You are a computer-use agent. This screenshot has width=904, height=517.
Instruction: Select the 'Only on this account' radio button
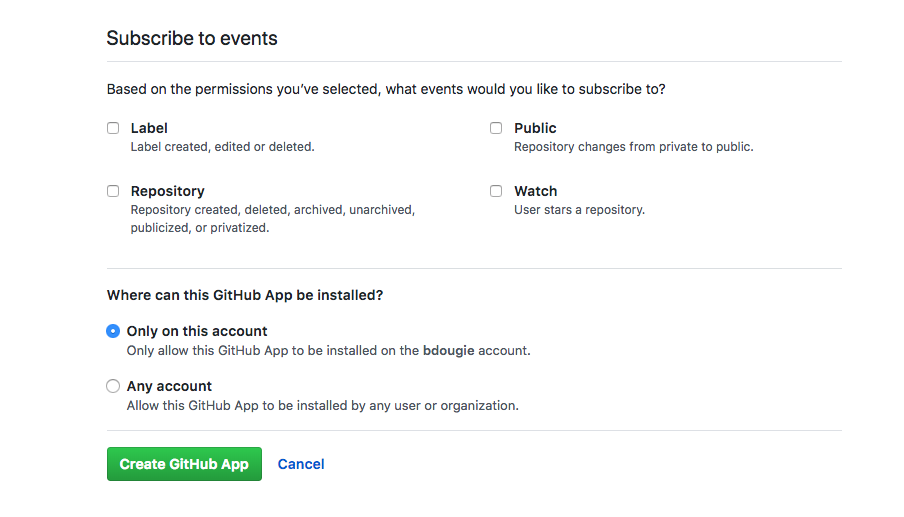113,331
